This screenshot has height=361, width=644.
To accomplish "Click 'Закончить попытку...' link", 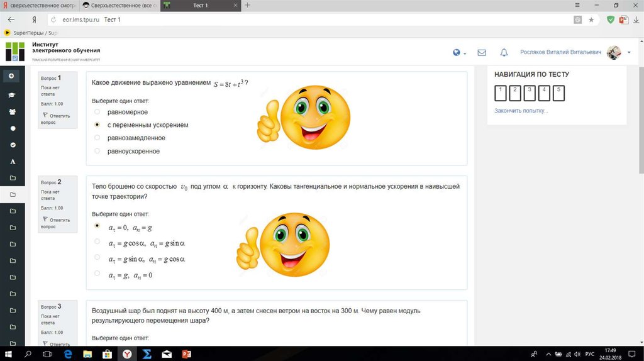I will [521, 111].
